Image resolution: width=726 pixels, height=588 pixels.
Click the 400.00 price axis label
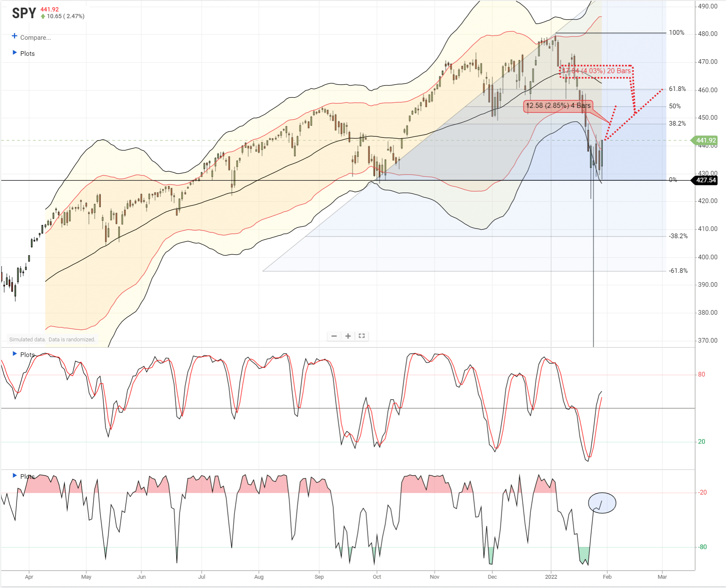point(708,257)
